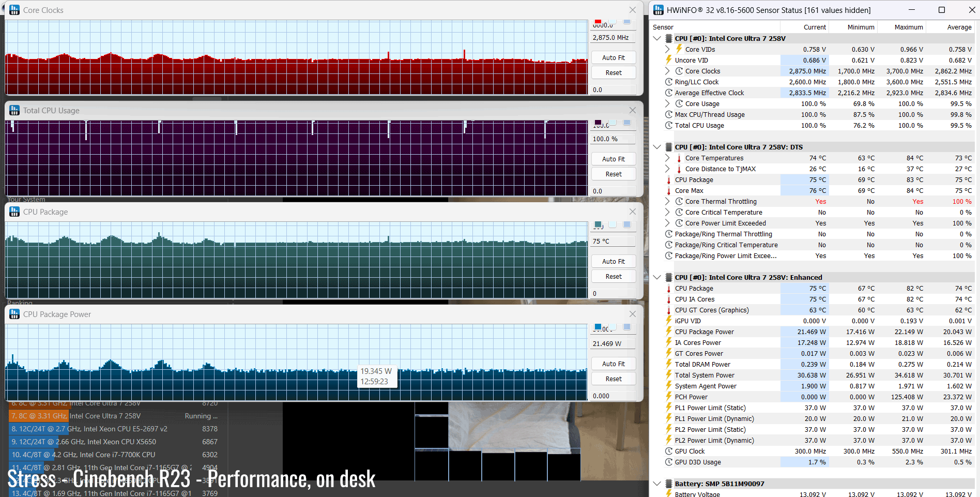Click the clock icon next to Package/Ring Critical Temperature
This screenshot has height=497, width=980.
[669, 245]
